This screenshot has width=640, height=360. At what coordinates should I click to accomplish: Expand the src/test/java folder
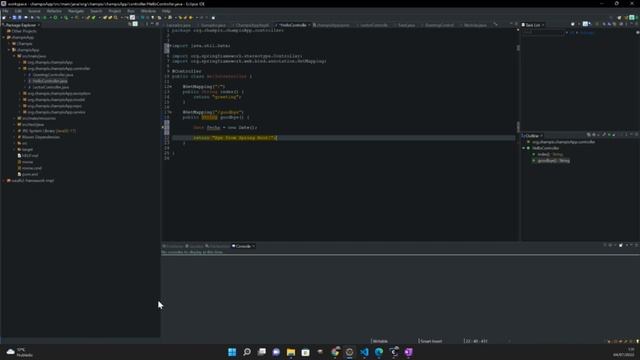pyautogui.click(x=14, y=124)
